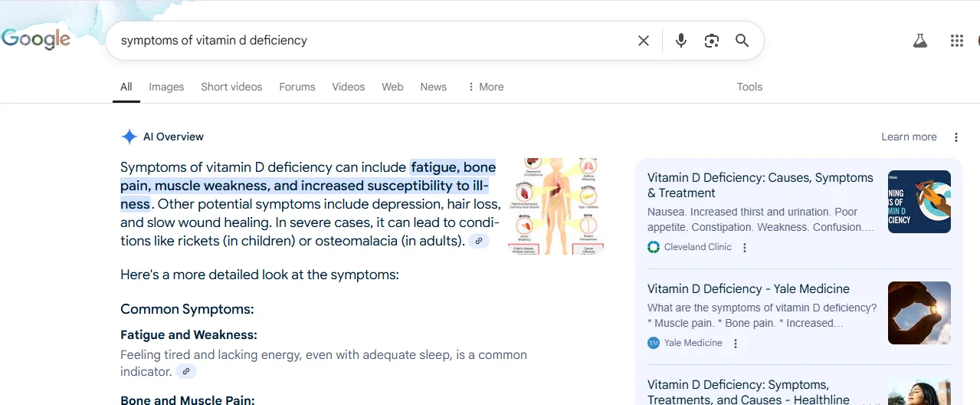Open the Tools options
Viewport: 980px width, 405px height.
click(x=749, y=87)
